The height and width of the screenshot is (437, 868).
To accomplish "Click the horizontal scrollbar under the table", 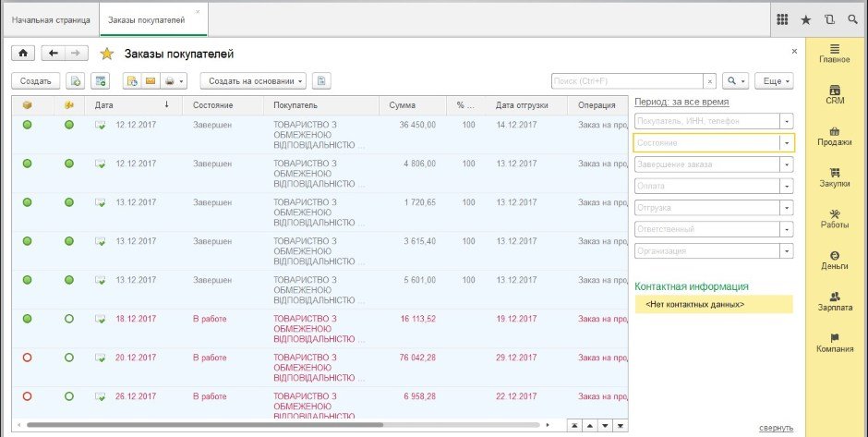I will (203, 425).
